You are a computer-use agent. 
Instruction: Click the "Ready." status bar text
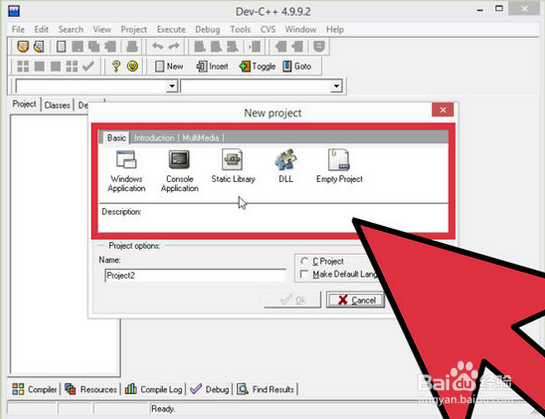(x=163, y=409)
